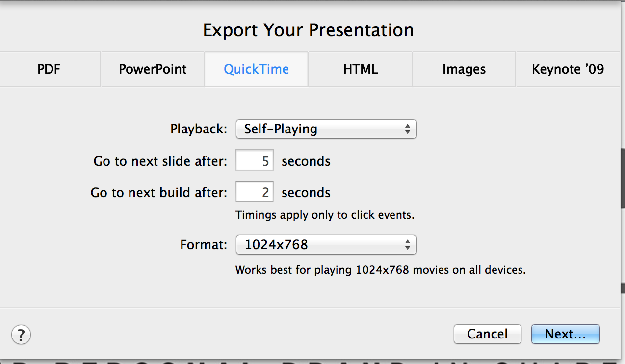Click the 'Format:' label
The image size is (625, 364).
coord(204,245)
